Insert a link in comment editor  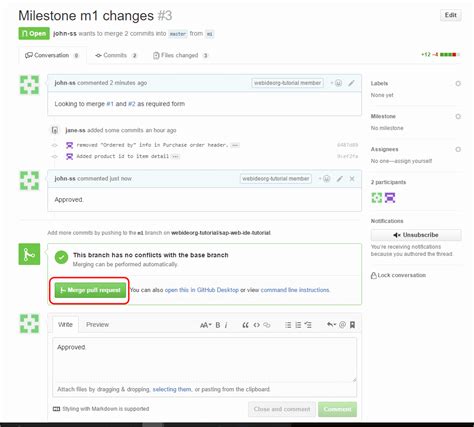tap(267, 325)
